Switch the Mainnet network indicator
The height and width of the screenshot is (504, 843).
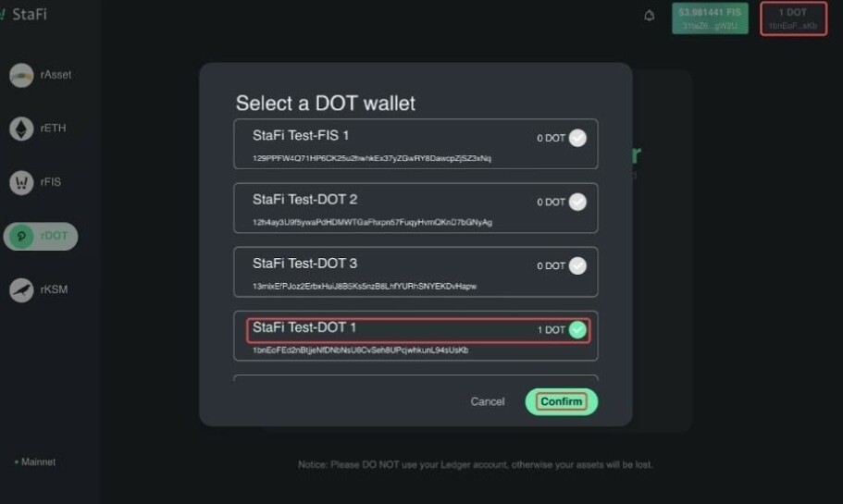(35, 461)
